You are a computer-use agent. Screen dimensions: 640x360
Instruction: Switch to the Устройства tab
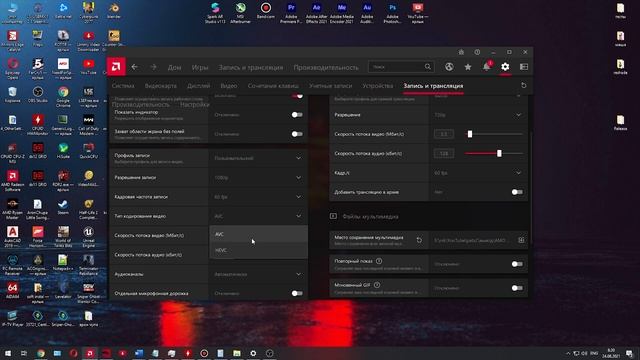point(378,86)
